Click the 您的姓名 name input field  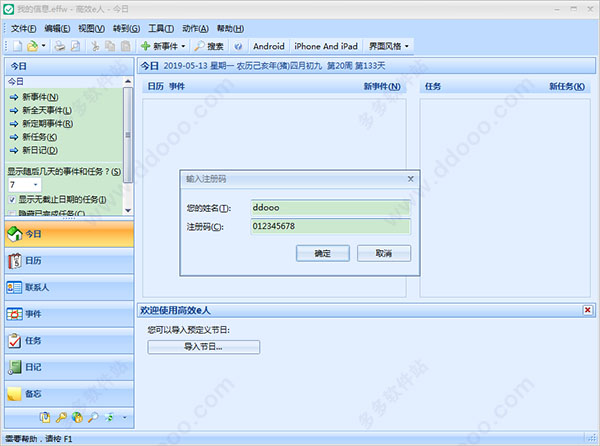point(331,208)
